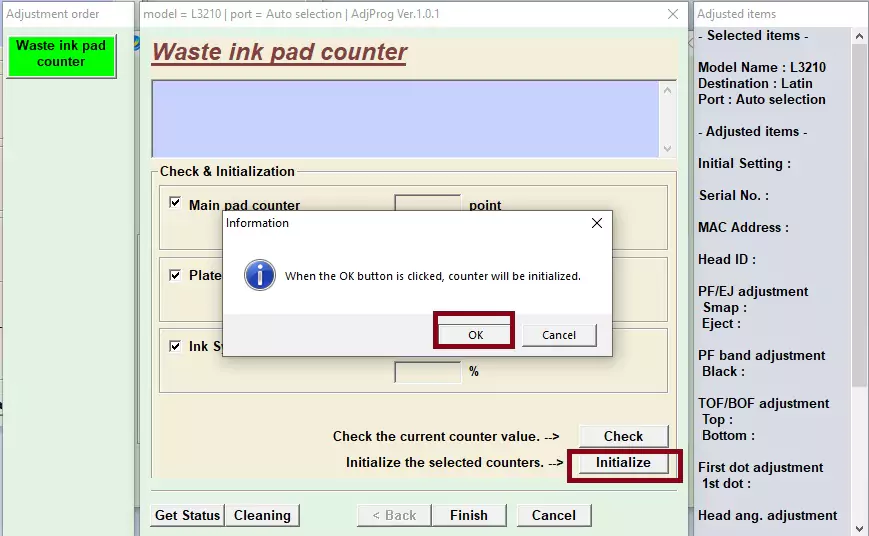869x536 pixels.
Task: Click Adjusted items panel scroll down arrow
Action: (859, 528)
